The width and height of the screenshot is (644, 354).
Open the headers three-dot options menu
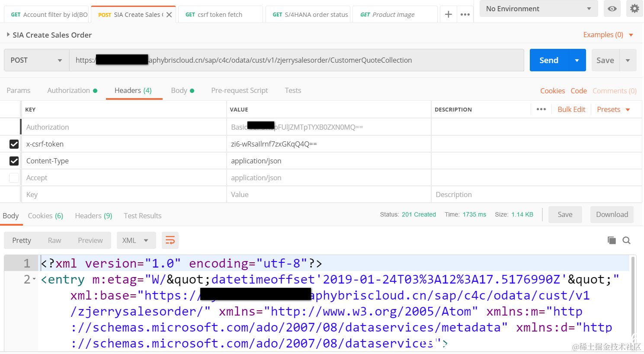(x=541, y=109)
